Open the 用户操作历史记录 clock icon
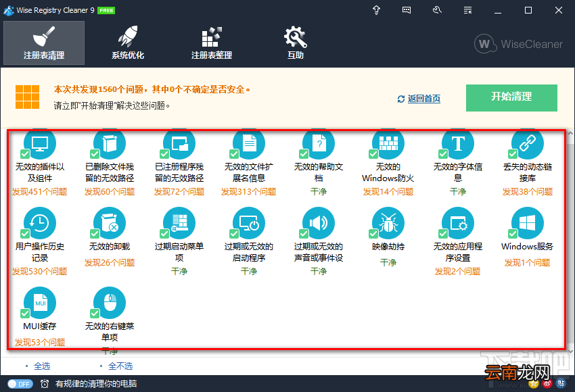575x392 pixels. point(40,223)
